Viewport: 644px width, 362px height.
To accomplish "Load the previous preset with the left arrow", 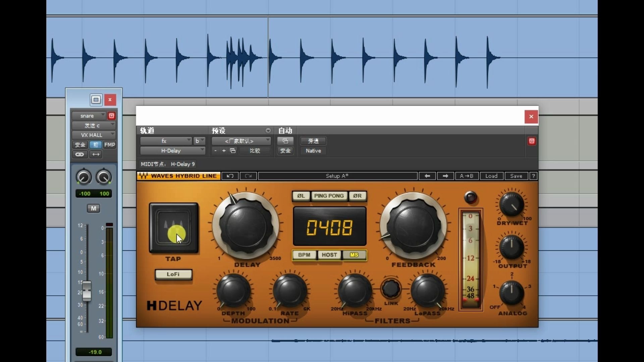I will pos(427,176).
